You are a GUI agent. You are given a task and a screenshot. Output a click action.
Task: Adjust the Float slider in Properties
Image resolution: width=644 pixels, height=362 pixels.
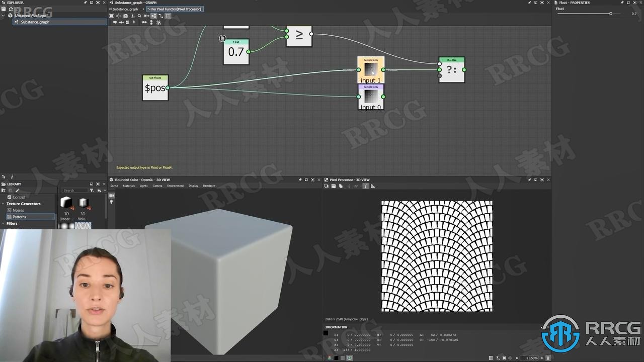(x=611, y=14)
